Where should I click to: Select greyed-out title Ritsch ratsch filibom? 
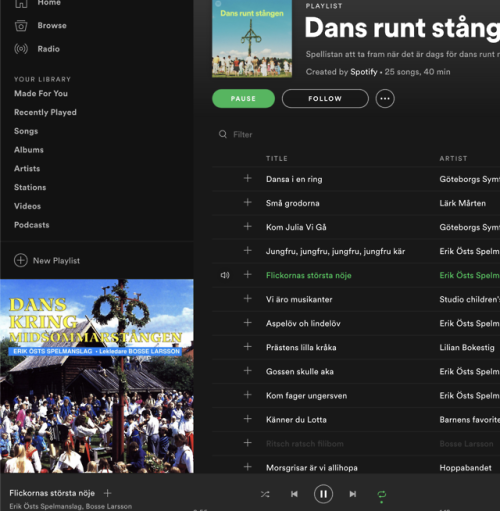tap(305, 444)
